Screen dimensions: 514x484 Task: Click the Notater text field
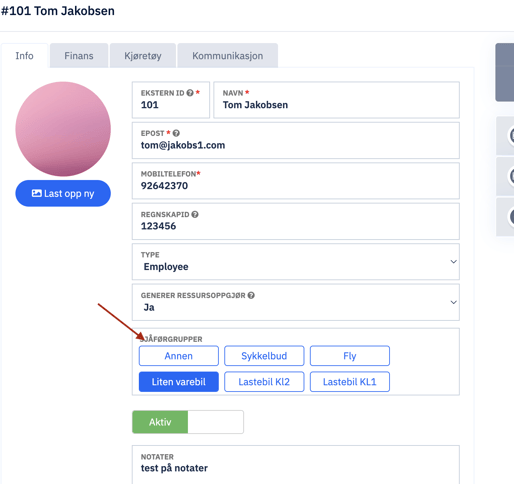[x=296, y=464]
